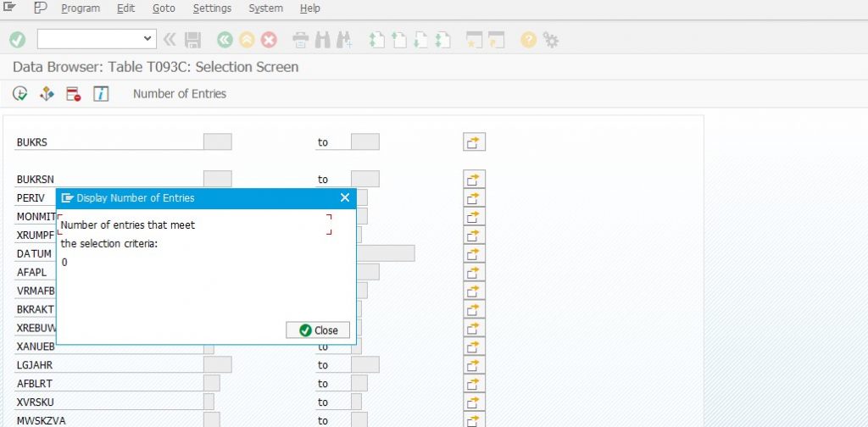
Task: Click multiple selection icon for BUKRSN
Action: click(x=474, y=180)
